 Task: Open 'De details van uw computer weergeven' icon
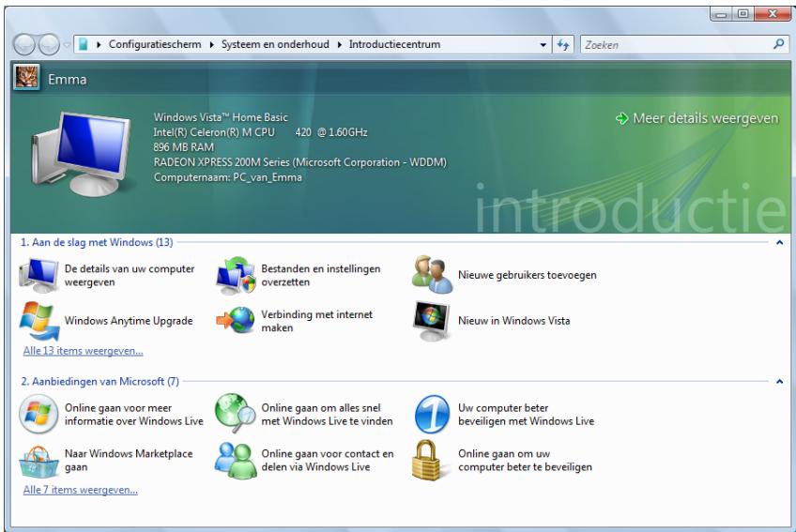coord(38,275)
